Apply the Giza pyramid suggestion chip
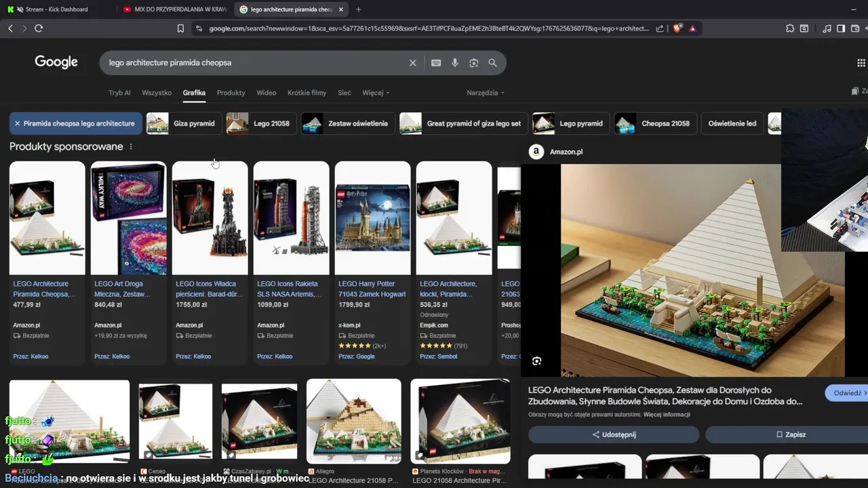The width and height of the screenshot is (868, 488). click(x=184, y=123)
